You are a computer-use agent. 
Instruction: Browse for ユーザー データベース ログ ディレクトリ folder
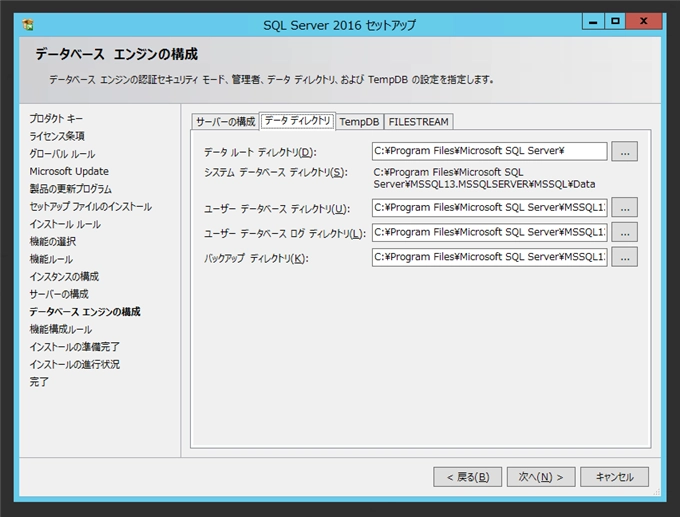(624, 232)
